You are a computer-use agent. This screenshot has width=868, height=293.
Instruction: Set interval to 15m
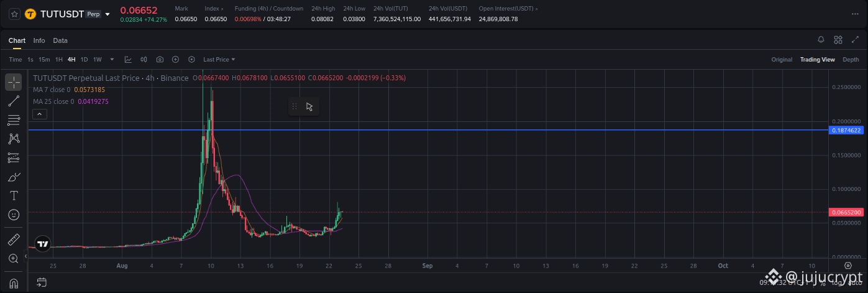point(44,60)
